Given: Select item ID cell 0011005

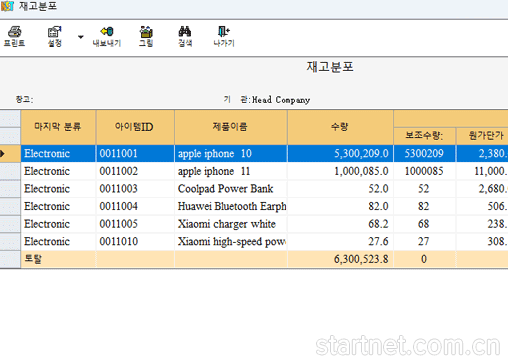Looking at the screenshot, I should coord(135,224).
